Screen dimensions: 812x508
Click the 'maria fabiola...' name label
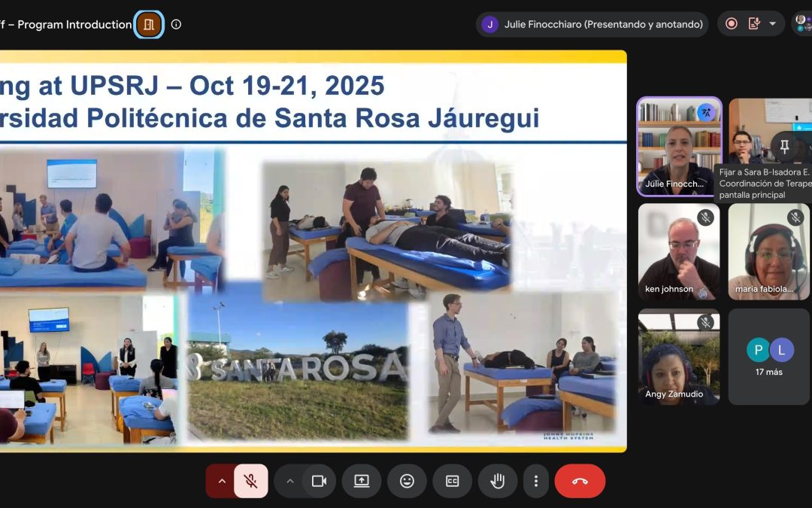pyautogui.click(x=764, y=289)
